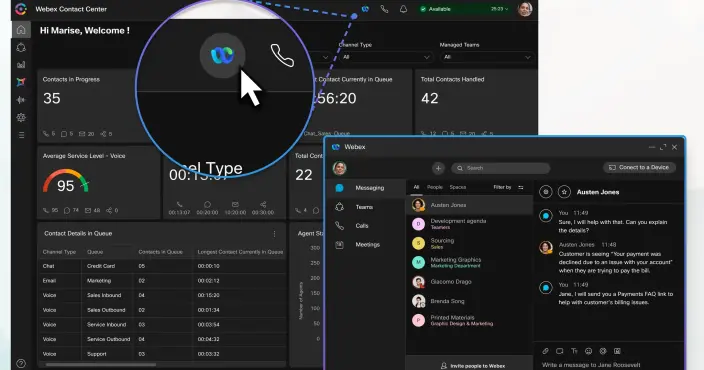Select the Spaces tab in Webex list

click(x=458, y=187)
